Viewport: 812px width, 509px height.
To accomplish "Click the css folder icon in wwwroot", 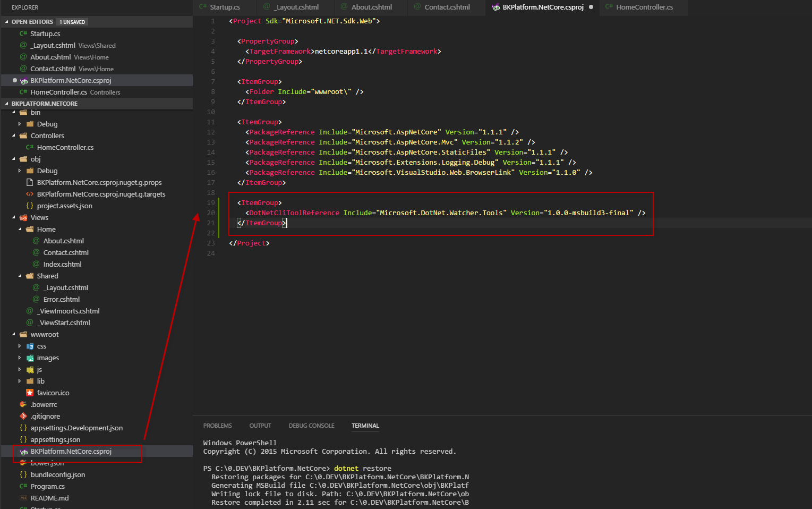I will pos(30,346).
